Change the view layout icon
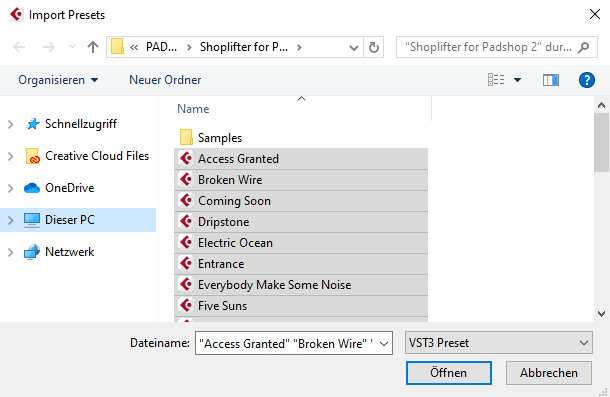 (x=496, y=80)
